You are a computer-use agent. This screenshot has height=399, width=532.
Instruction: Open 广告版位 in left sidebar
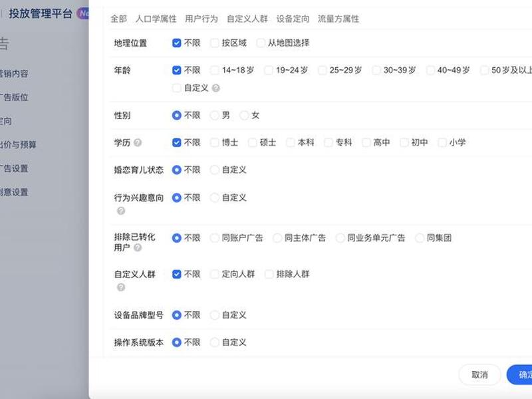(13, 97)
